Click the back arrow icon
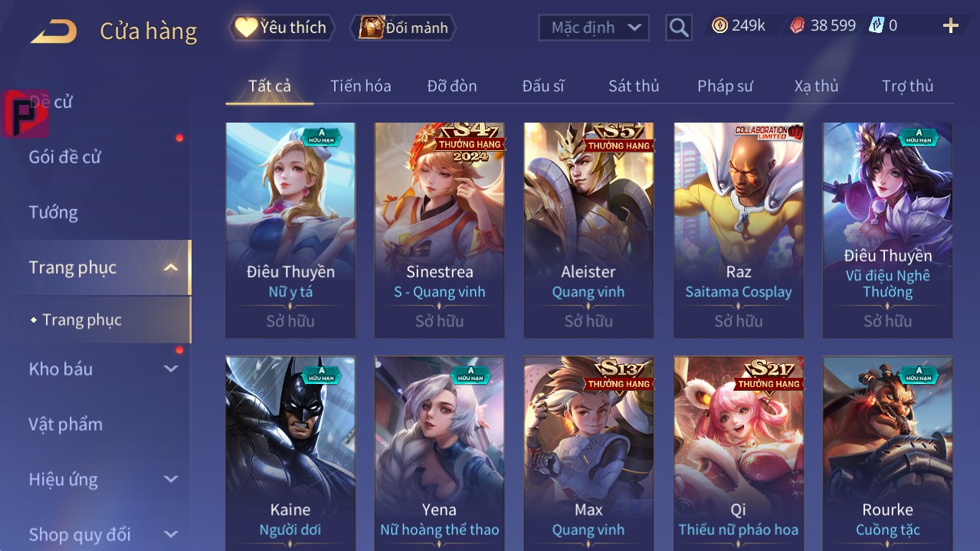This screenshot has height=551, width=980. click(x=54, y=31)
